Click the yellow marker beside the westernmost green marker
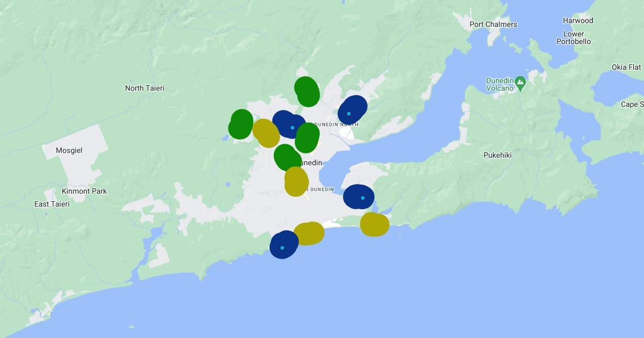644x338 pixels. click(266, 133)
